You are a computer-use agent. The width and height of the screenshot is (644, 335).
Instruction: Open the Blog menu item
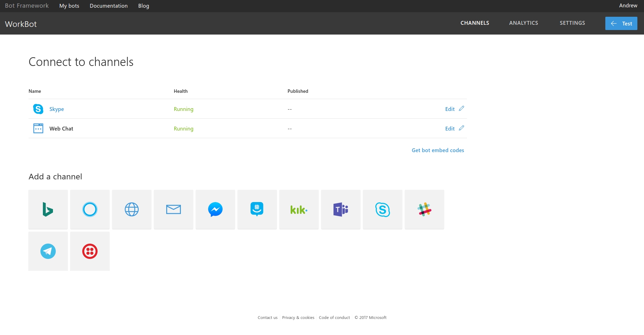(144, 6)
